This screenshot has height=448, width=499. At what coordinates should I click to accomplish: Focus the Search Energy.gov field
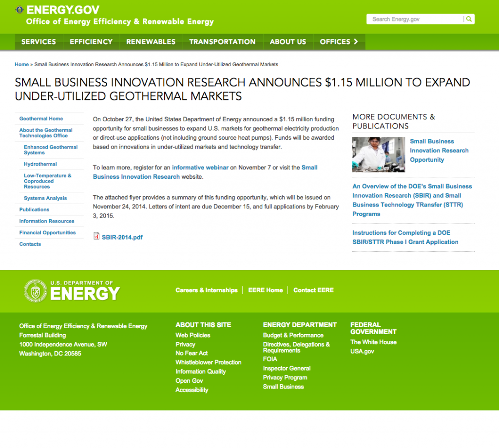tap(415, 19)
